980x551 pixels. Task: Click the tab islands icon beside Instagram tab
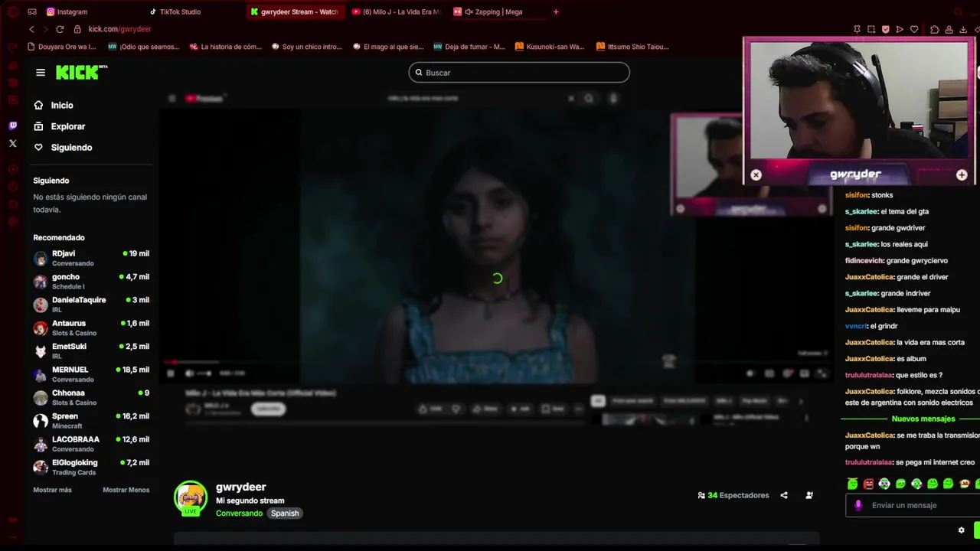pos(32,11)
